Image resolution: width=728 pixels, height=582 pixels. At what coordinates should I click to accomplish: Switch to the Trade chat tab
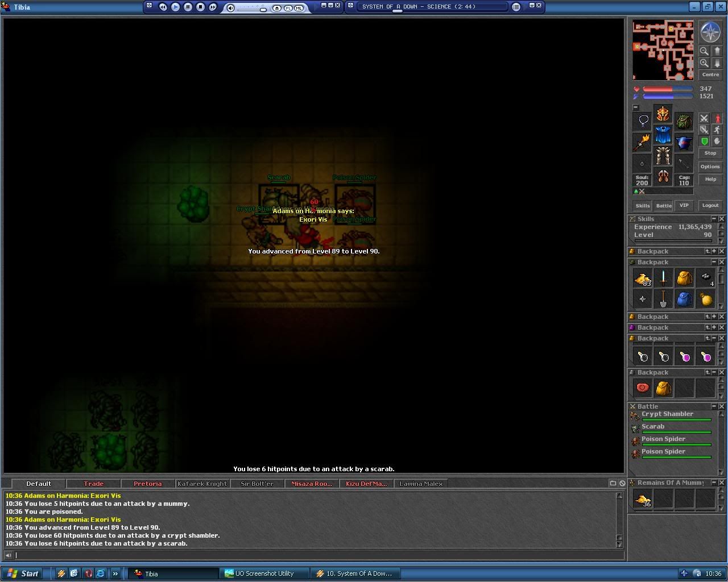click(93, 484)
